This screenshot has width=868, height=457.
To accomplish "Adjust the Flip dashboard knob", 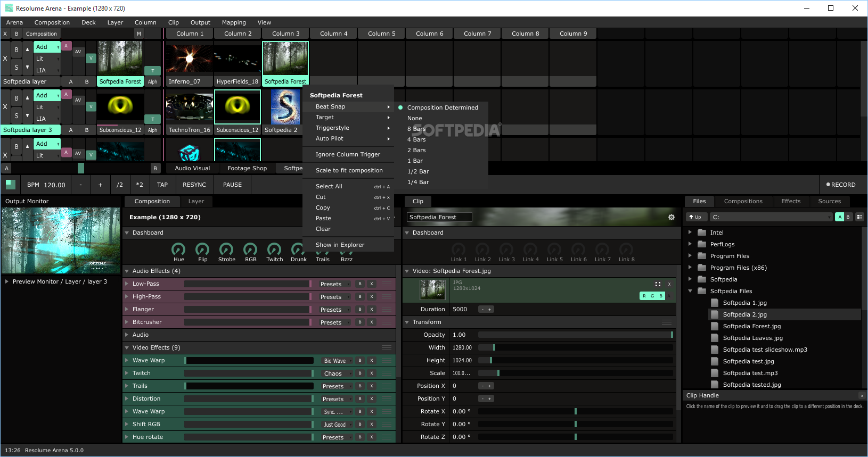I will click(x=202, y=248).
